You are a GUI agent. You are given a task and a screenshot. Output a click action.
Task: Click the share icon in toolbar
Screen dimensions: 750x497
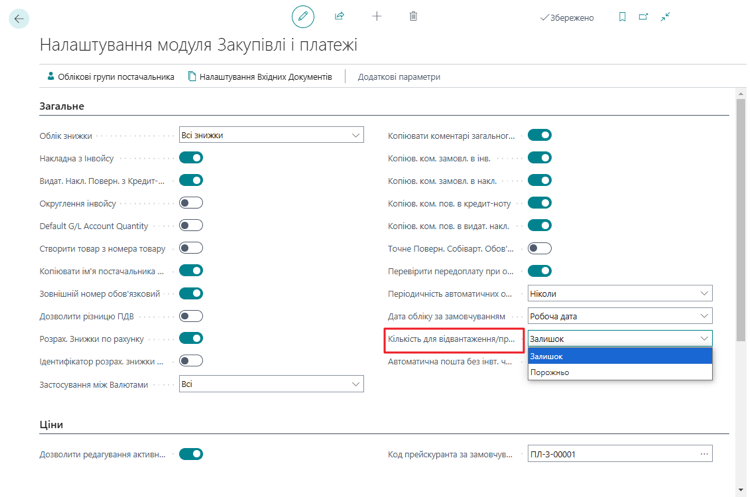[x=340, y=17]
